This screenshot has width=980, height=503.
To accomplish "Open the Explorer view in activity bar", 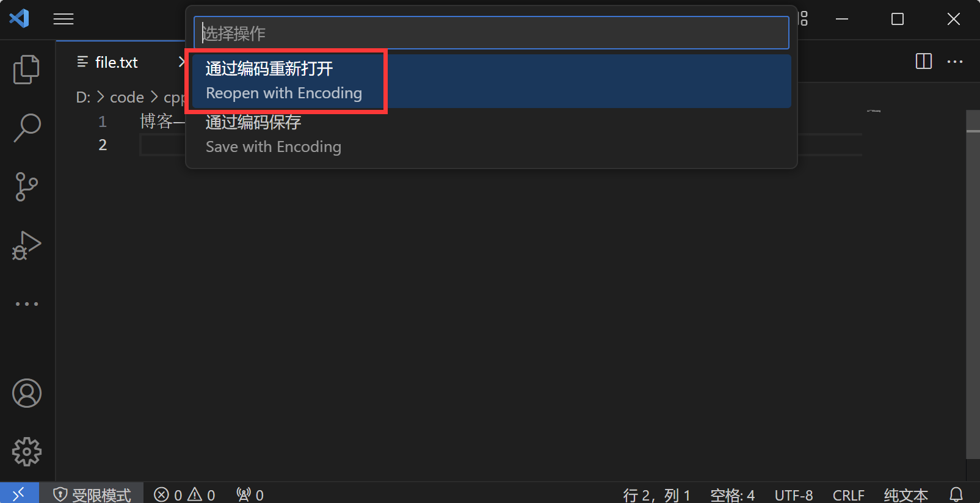I will (x=26, y=70).
